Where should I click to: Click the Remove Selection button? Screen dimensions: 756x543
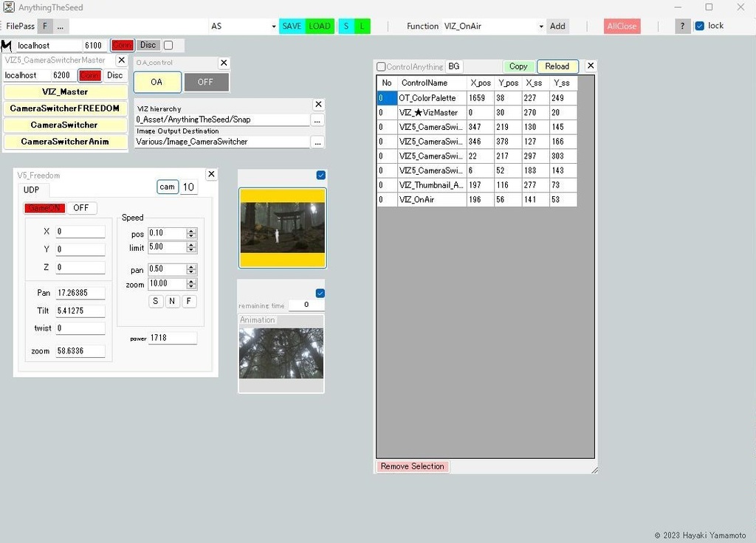[x=413, y=466]
